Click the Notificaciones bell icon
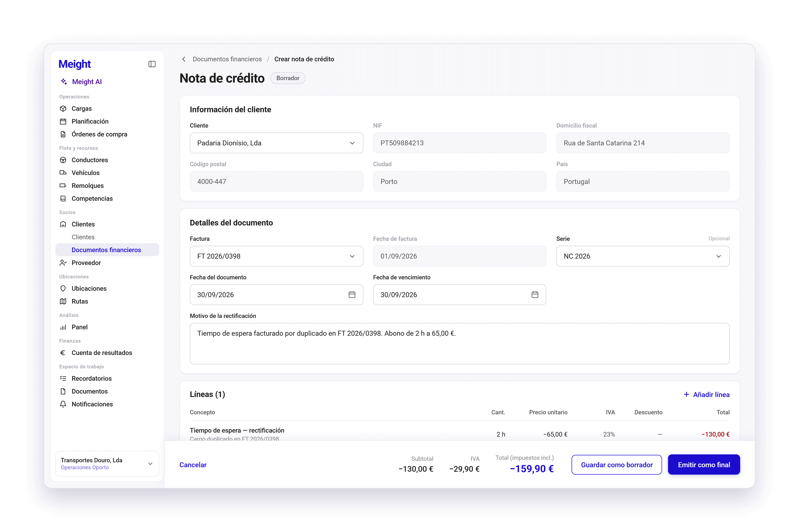Viewport: 799px width, 532px height. 63,404
